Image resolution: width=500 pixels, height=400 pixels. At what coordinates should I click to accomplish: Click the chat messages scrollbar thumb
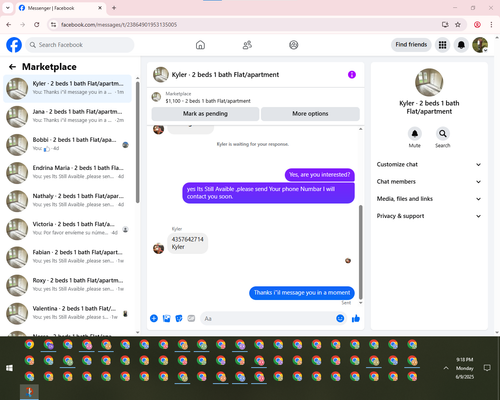pos(360,252)
